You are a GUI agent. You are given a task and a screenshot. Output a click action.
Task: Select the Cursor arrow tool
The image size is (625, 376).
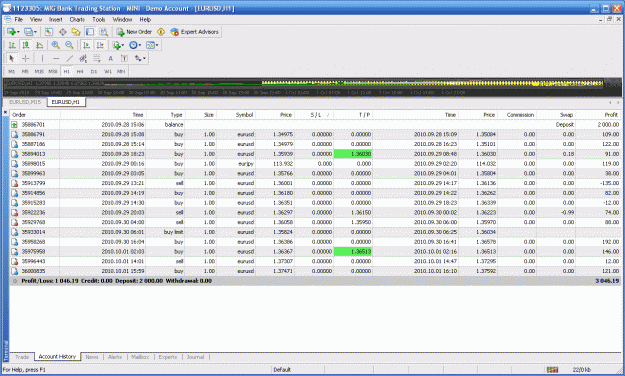tap(12, 58)
